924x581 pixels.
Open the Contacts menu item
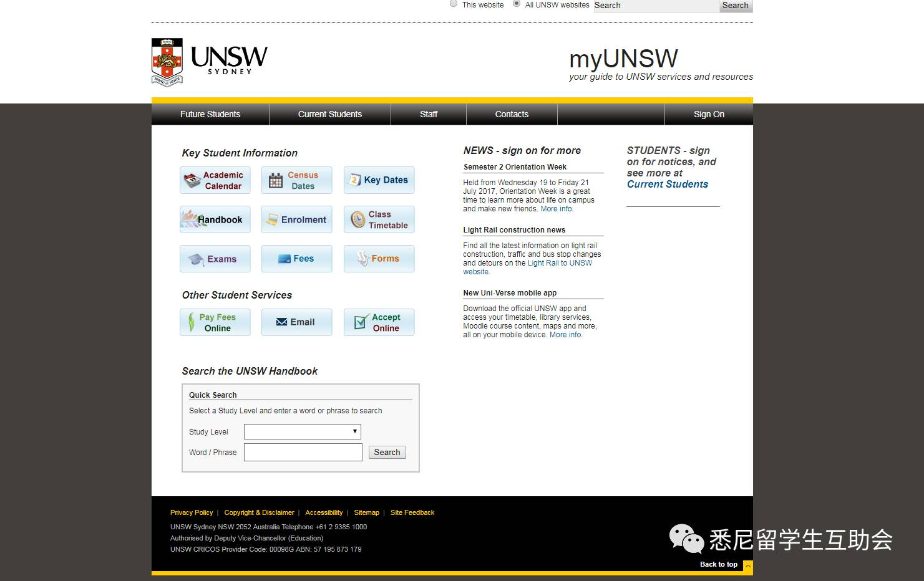512,114
